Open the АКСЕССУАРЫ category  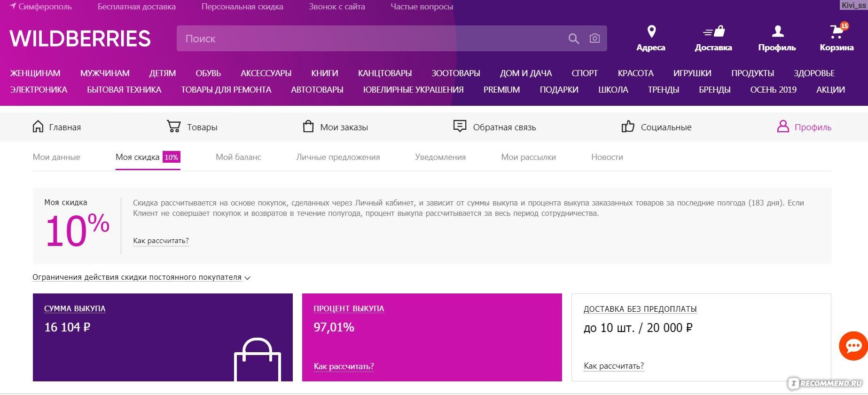tap(266, 73)
